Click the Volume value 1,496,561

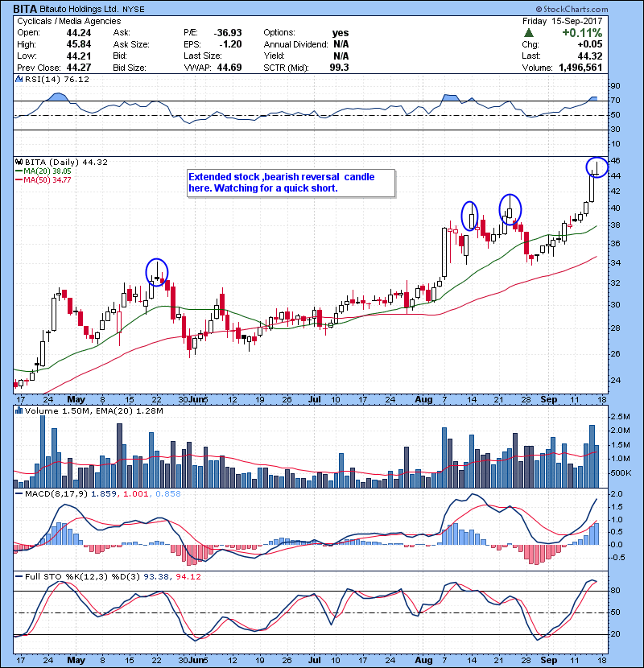580,68
